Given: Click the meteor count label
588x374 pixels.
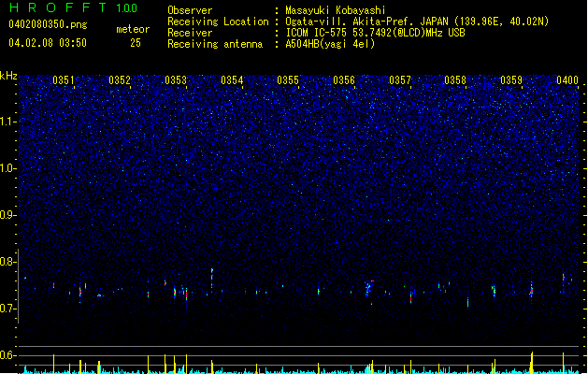Looking at the screenshot, I should [x=133, y=29].
